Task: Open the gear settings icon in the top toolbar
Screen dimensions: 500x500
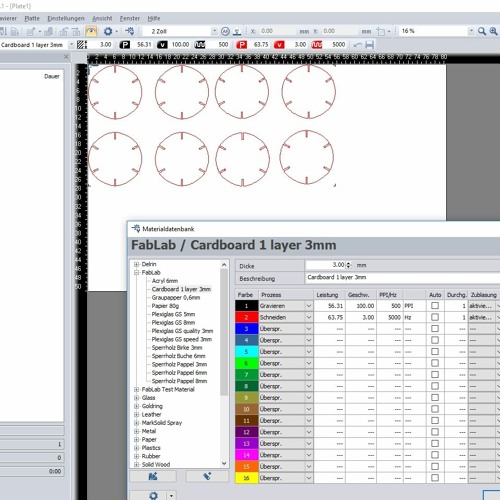Action: coord(108,31)
